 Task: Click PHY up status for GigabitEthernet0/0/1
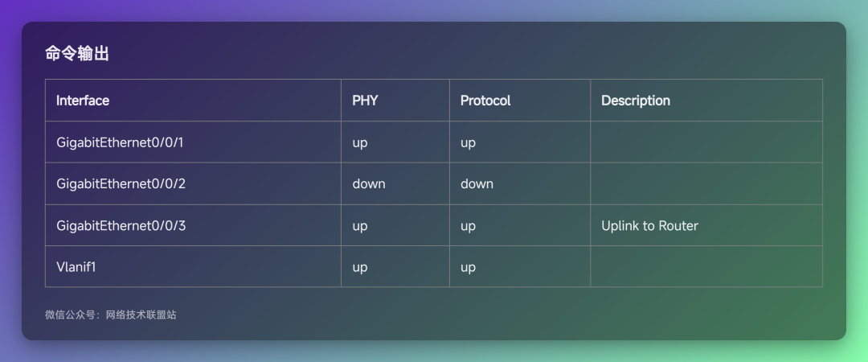[360, 143]
